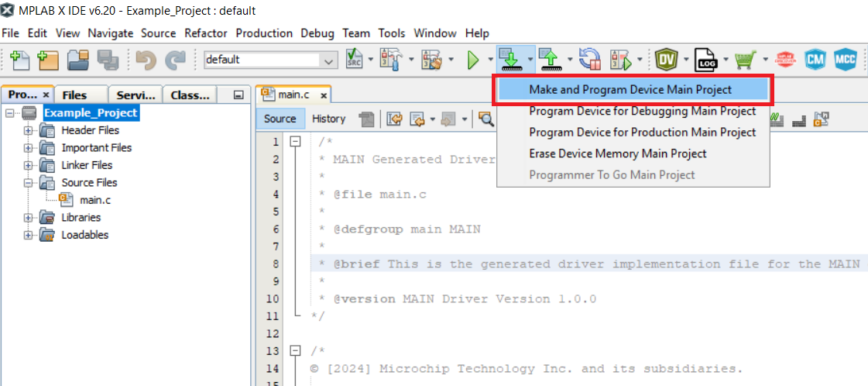868x386 pixels.
Task: Select the Source view button
Action: [x=280, y=119]
